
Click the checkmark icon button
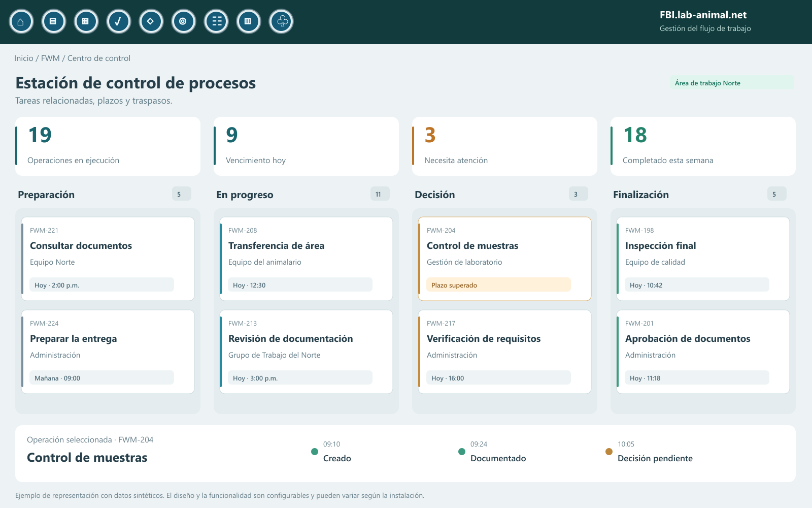coord(118,22)
